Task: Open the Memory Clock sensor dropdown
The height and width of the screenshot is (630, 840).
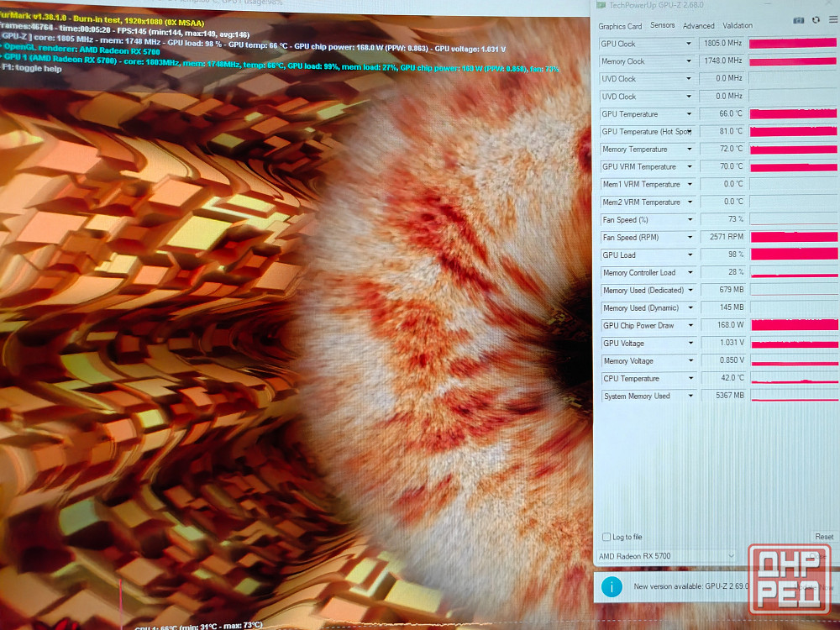Action: pos(689,61)
